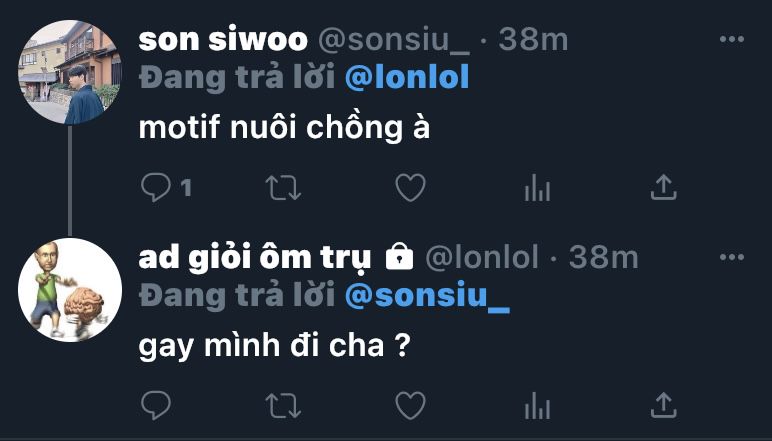
Task: Reply to son siwoo's tweet
Action: coord(156,187)
